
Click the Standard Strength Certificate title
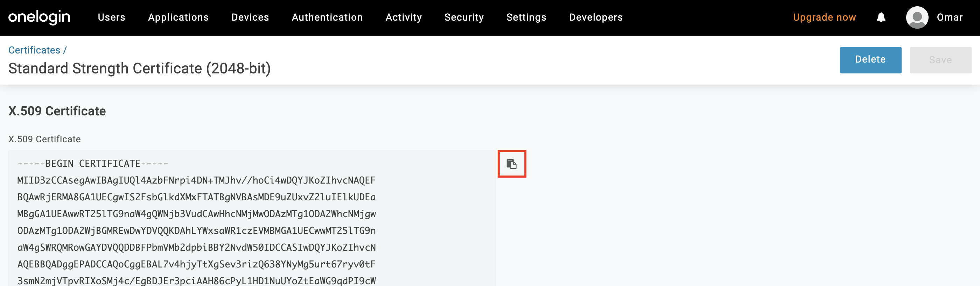tap(139, 69)
